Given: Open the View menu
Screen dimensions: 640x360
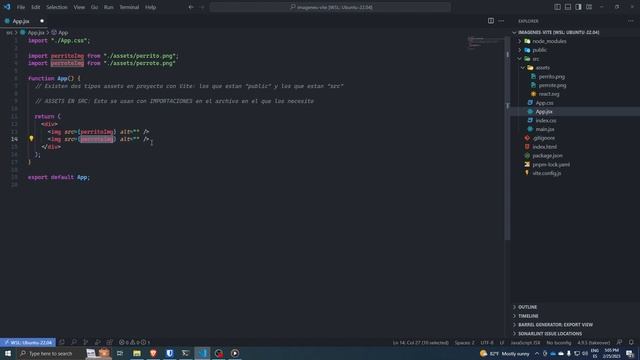Looking at the screenshot, I should [79, 7].
